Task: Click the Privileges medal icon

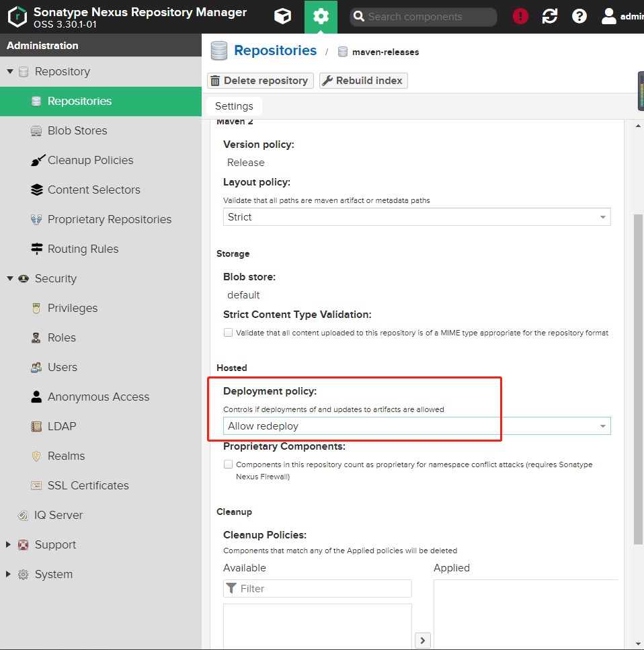Action: (x=36, y=308)
